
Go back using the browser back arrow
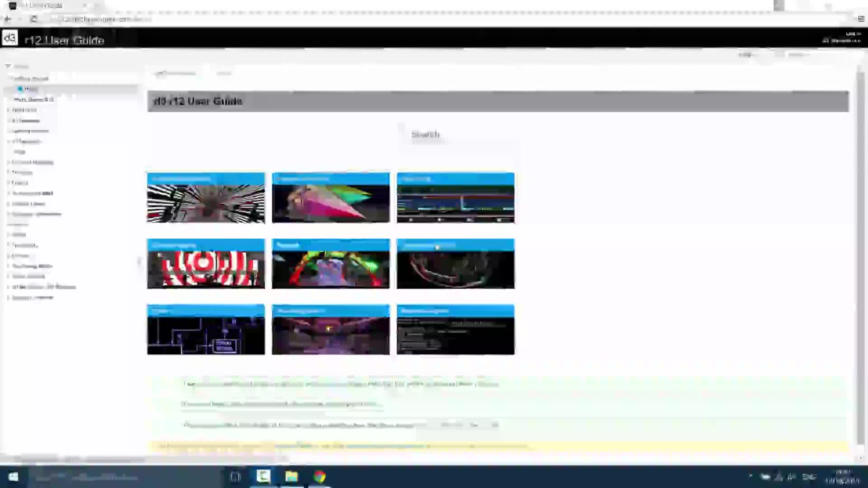click(x=7, y=19)
